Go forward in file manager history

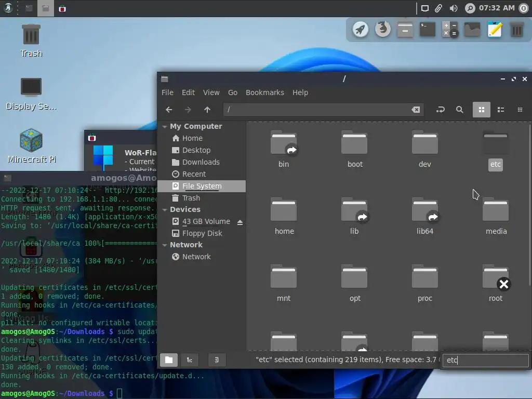pyautogui.click(x=188, y=110)
